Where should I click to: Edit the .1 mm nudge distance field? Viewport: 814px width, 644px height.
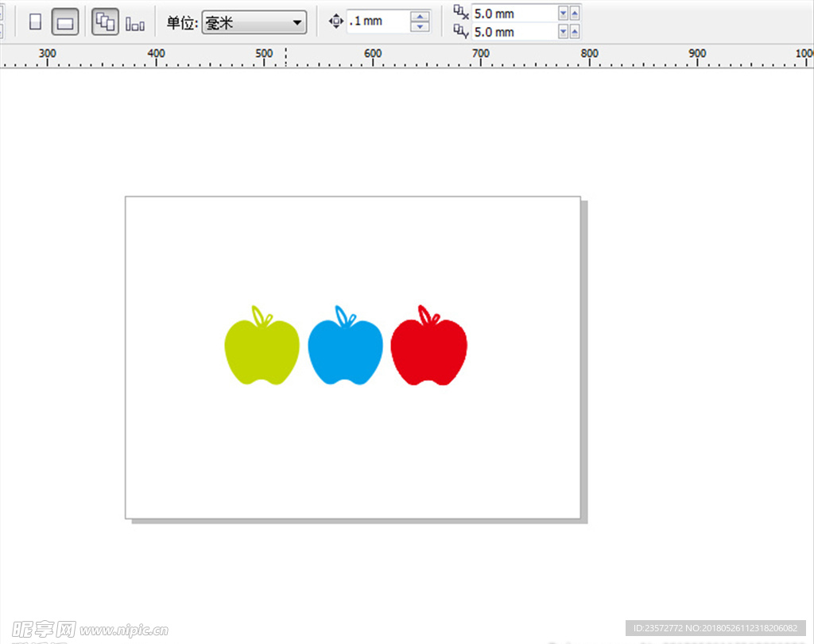378,21
